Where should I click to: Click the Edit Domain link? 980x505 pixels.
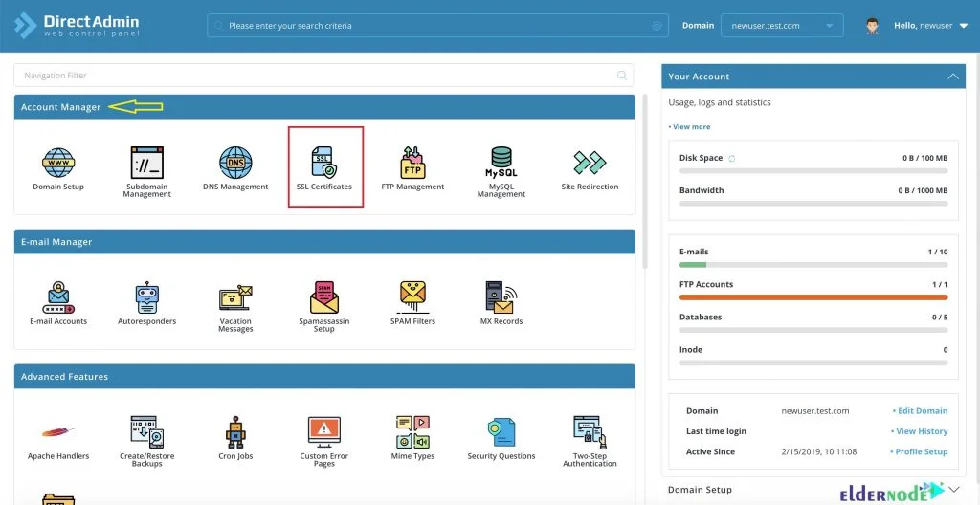coord(921,411)
